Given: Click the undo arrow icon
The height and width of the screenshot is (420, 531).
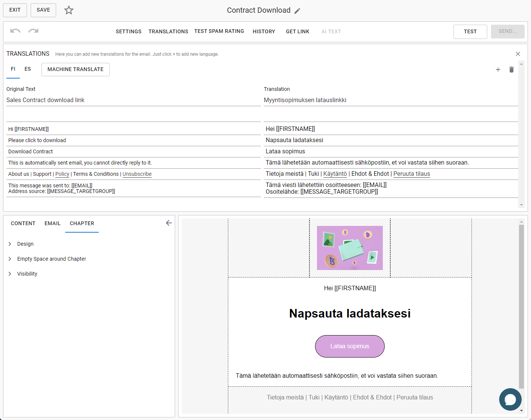Looking at the screenshot, I should tap(15, 31).
